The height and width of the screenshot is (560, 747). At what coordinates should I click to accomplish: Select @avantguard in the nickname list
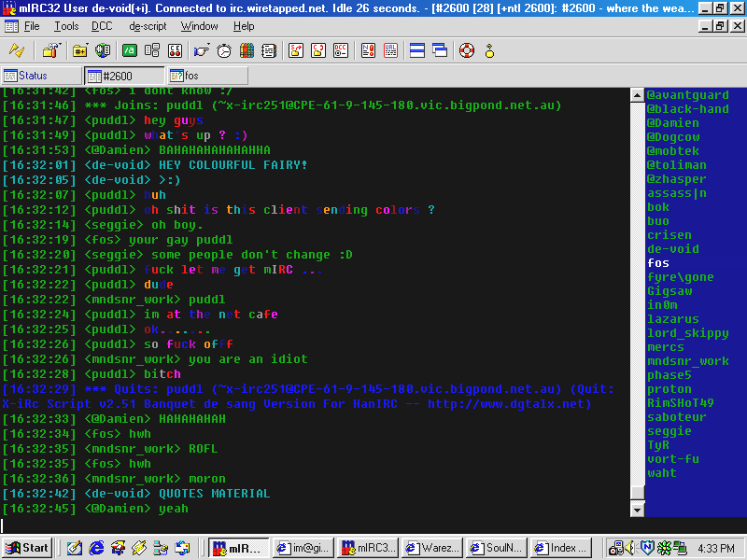687,95
